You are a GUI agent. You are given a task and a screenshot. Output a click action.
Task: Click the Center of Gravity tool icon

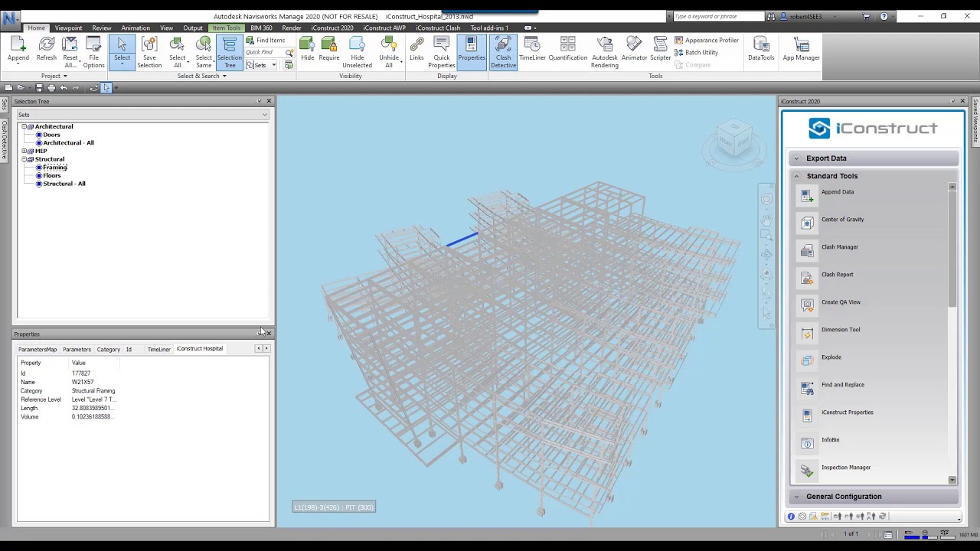point(807,223)
